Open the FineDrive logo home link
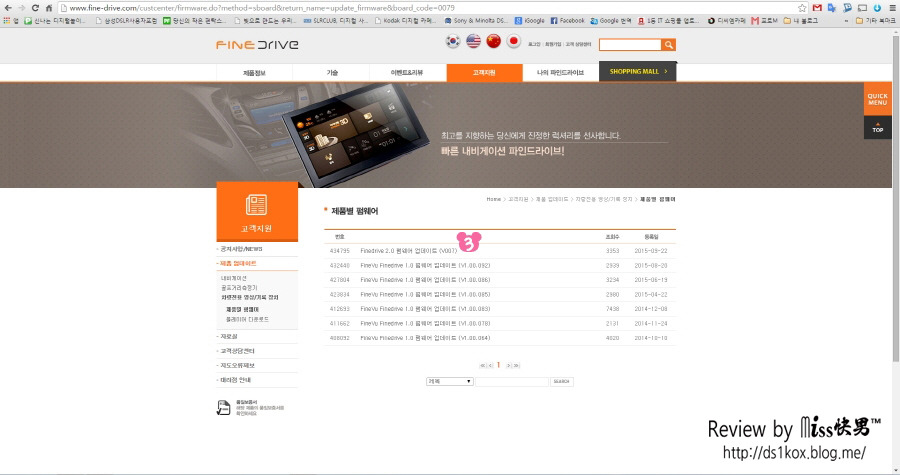This screenshot has width=900, height=475. pos(257,45)
